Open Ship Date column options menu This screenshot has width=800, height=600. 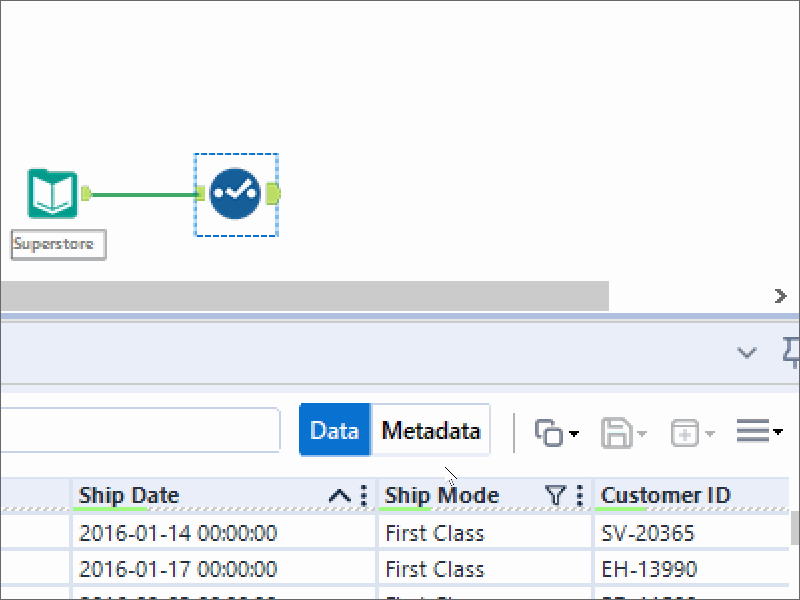pyautogui.click(x=363, y=496)
